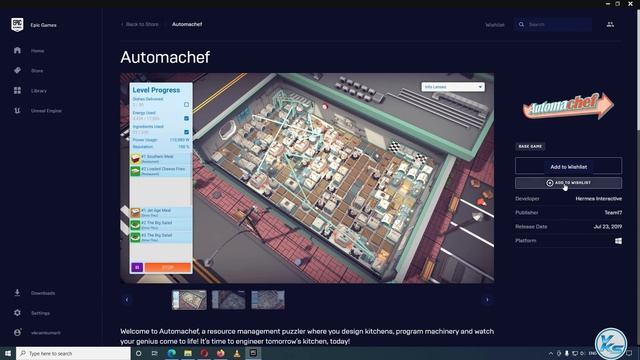Click the plus circle icon on wishlist button
Image resolution: width=640 pixels, height=360 pixels.
coord(550,183)
